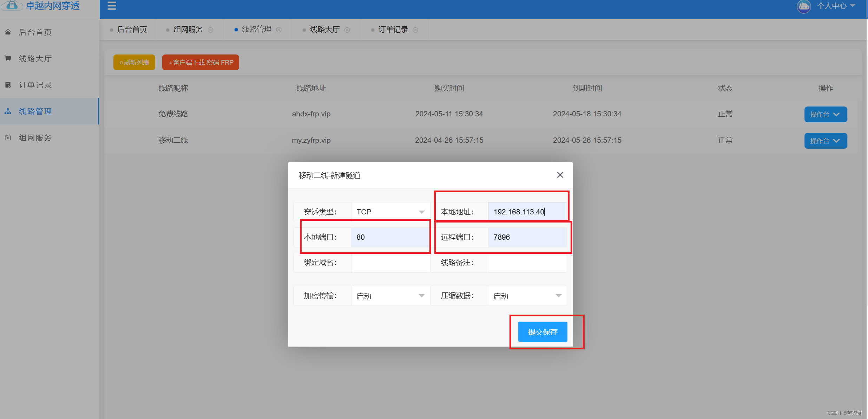Click 2024-05-18 15:30:34 expiry cell
868x419 pixels.
pyautogui.click(x=587, y=114)
